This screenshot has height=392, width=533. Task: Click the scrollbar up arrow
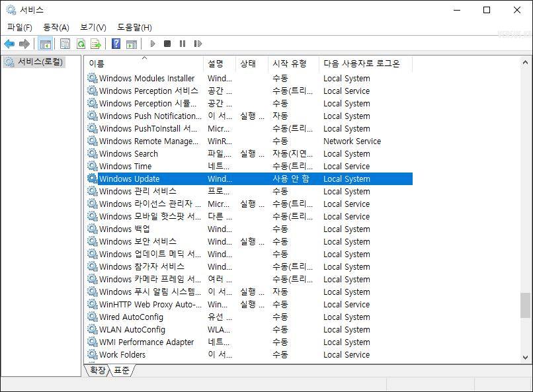pos(525,63)
